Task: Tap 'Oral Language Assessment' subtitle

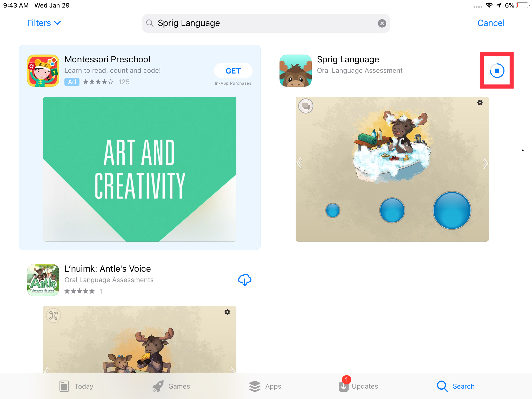Action: coord(360,70)
